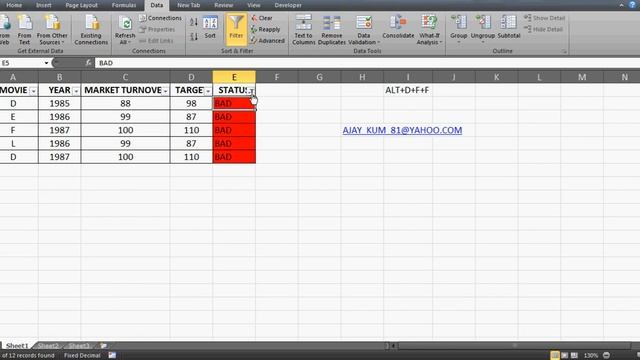Image resolution: width=640 pixels, height=360 pixels.
Task: Open the Outline dialog launcher
Action: click(564, 51)
